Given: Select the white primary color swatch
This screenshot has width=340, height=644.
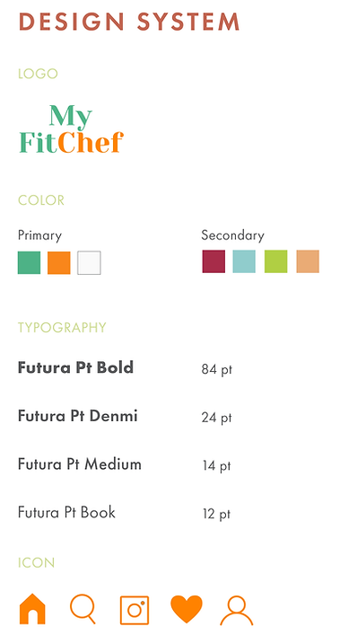Looking at the screenshot, I should click(89, 262).
